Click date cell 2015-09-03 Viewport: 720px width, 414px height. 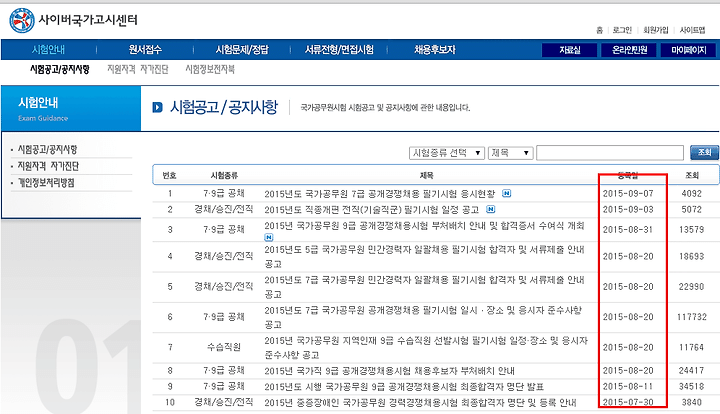(x=628, y=209)
